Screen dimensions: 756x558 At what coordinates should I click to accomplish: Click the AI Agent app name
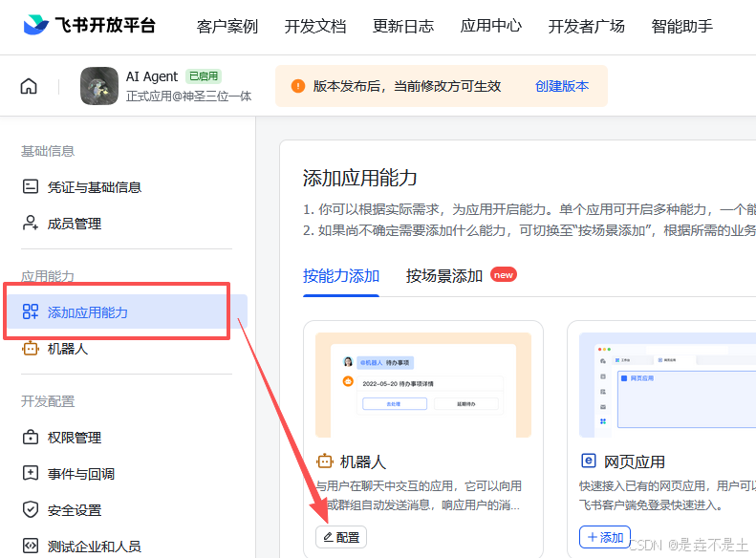coord(152,76)
